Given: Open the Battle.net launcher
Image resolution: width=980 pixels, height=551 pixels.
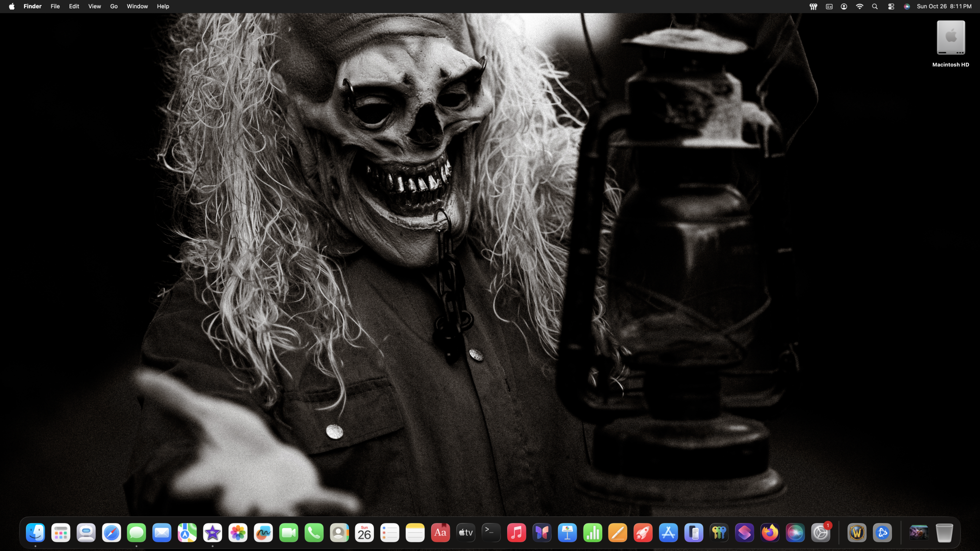Looking at the screenshot, I should pyautogui.click(x=882, y=533).
